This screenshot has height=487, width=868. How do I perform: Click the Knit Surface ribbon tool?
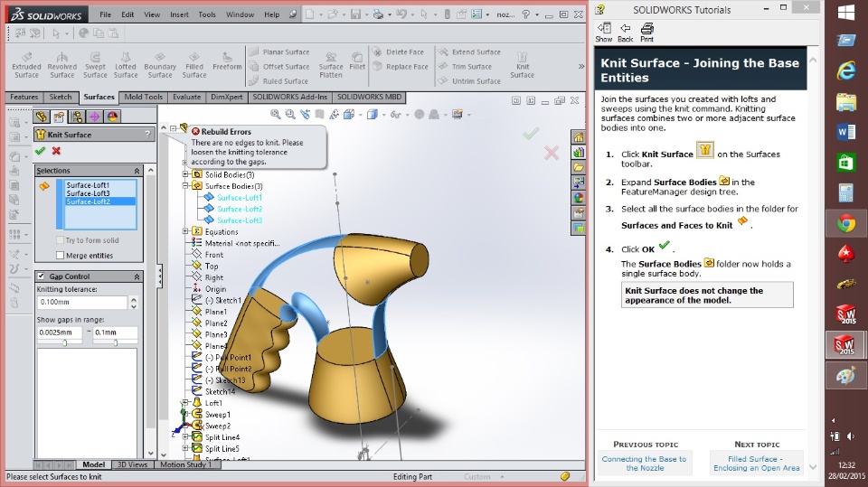click(522, 65)
